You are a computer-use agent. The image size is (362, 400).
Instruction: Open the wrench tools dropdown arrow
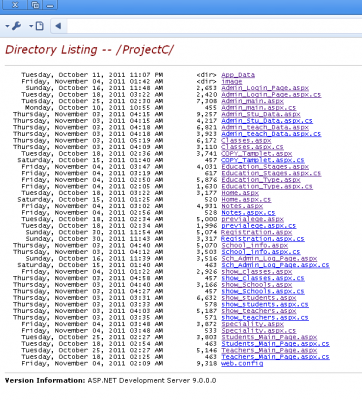(7, 26)
